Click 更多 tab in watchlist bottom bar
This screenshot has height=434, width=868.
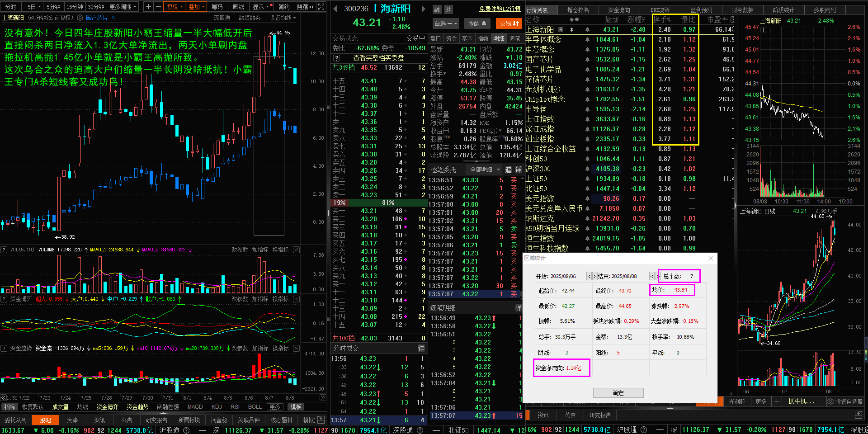(761, 401)
